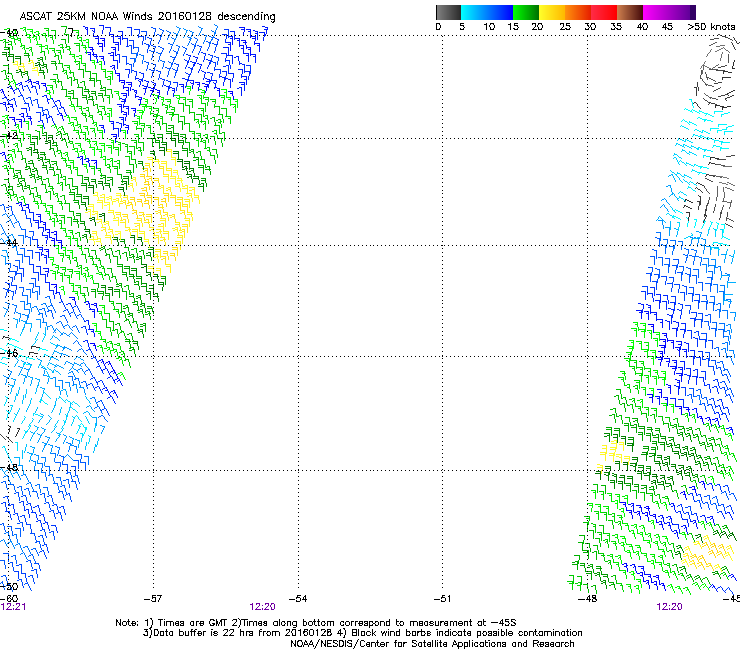Click the purple 12:20 time near -45
This screenshot has height=650, width=740.
point(669,607)
